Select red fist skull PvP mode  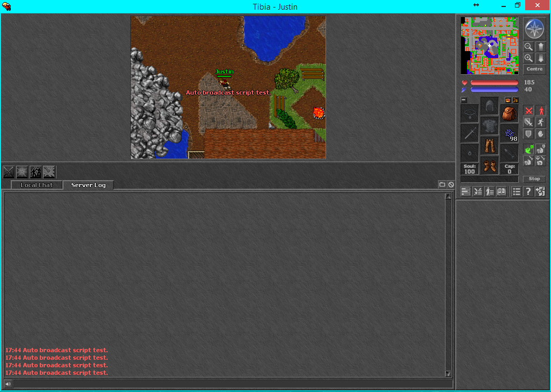[x=540, y=161]
